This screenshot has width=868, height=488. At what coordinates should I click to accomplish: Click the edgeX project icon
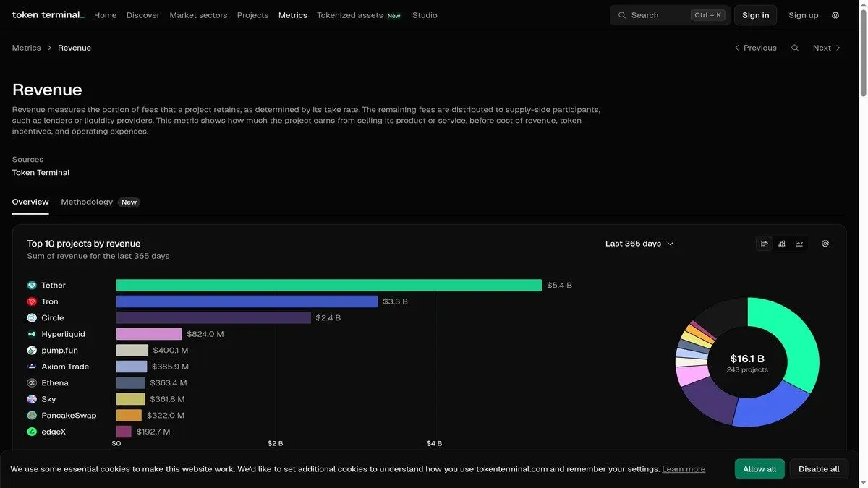tap(32, 432)
